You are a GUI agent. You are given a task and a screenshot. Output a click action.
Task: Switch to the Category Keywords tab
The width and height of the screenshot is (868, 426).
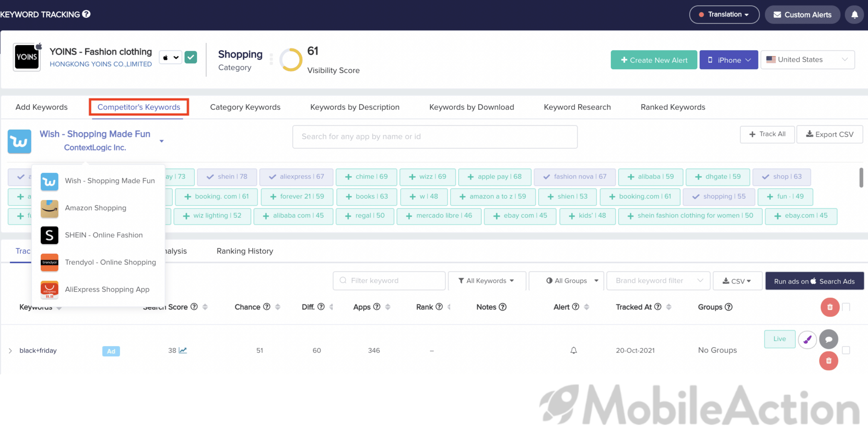click(245, 107)
